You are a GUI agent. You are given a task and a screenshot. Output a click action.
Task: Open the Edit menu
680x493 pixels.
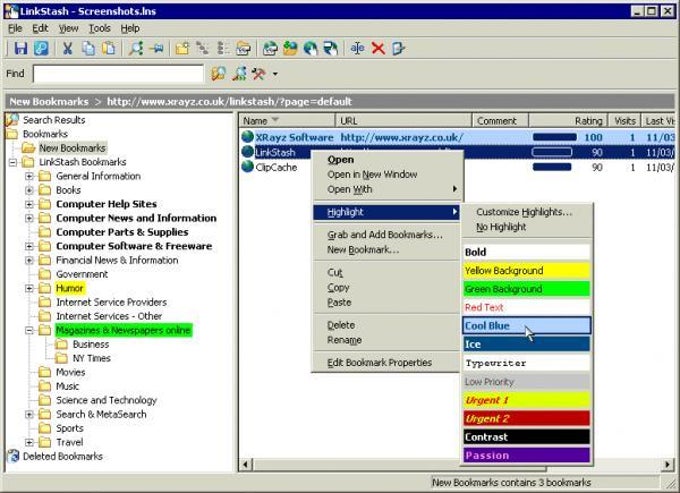point(40,28)
